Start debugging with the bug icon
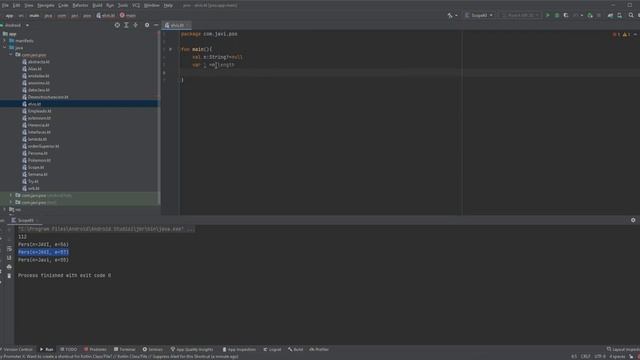The width and height of the screenshot is (640, 360). click(557, 16)
